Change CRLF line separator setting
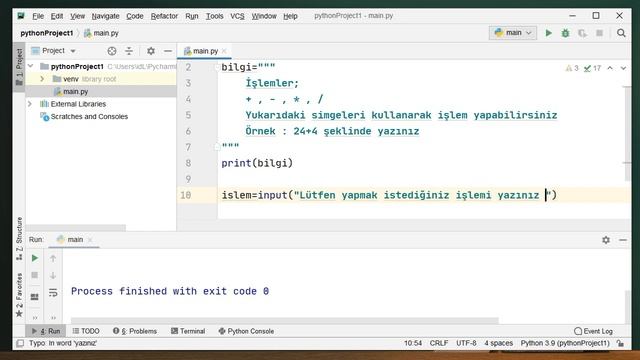The height and width of the screenshot is (360, 640). [x=439, y=343]
